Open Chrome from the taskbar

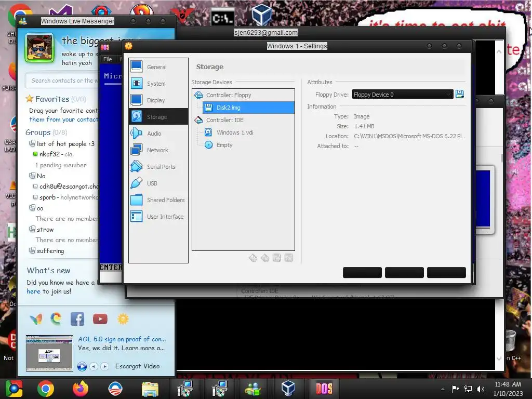click(x=46, y=389)
